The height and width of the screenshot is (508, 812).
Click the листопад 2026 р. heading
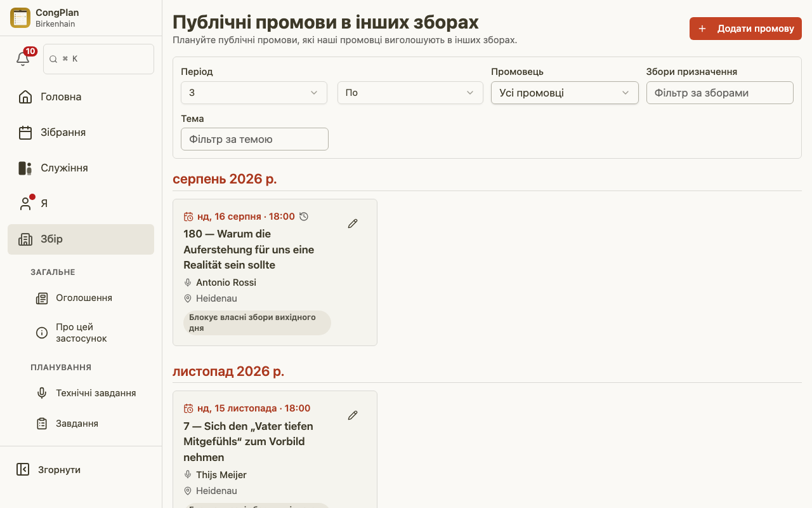point(228,371)
